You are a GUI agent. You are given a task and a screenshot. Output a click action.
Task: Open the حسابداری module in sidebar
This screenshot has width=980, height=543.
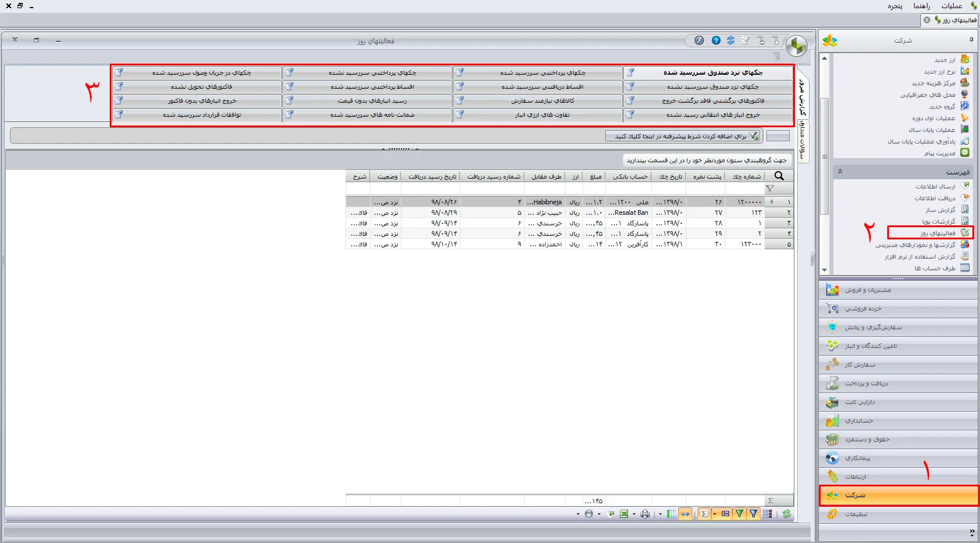[859, 421]
